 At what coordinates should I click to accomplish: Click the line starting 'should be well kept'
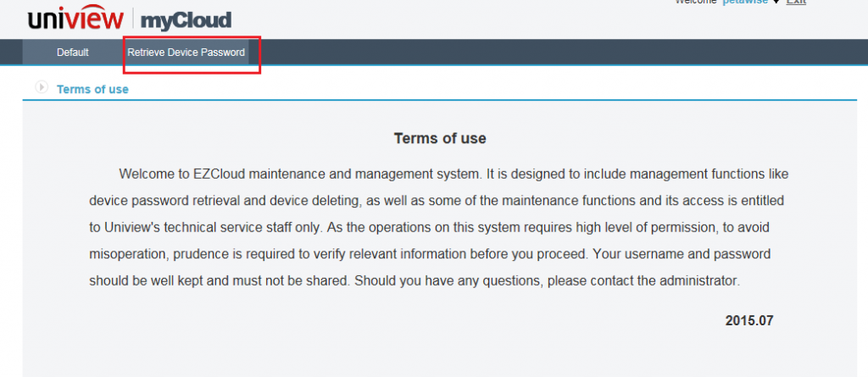click(415, 280)
